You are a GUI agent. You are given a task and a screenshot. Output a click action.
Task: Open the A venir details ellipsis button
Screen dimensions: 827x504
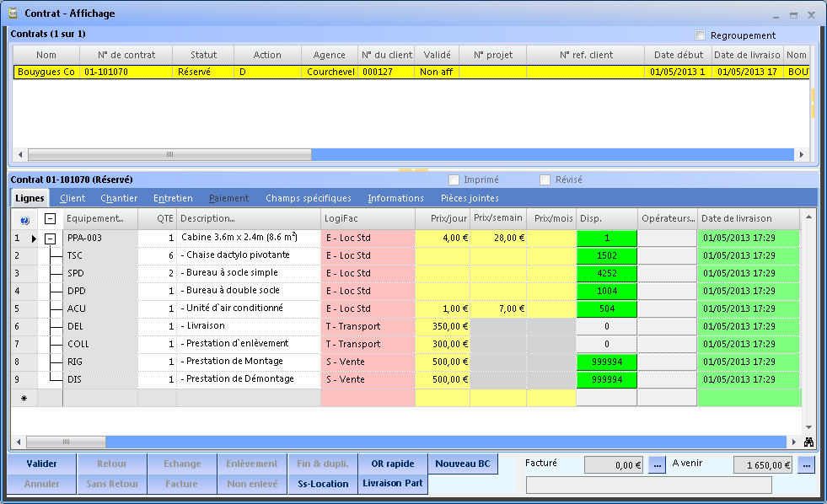tap(806, 464)
